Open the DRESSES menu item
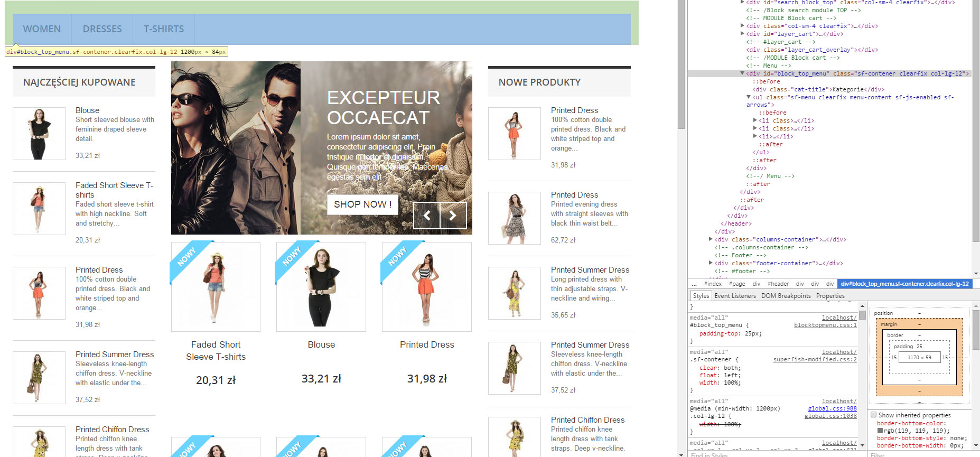 coord(102,29)
